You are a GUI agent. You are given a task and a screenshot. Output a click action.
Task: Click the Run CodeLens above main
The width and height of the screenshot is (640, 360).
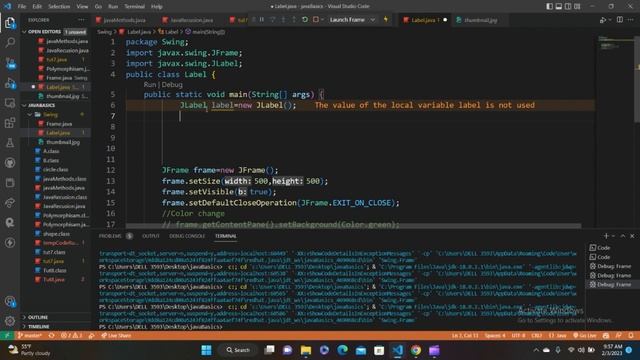pos(149,84)
